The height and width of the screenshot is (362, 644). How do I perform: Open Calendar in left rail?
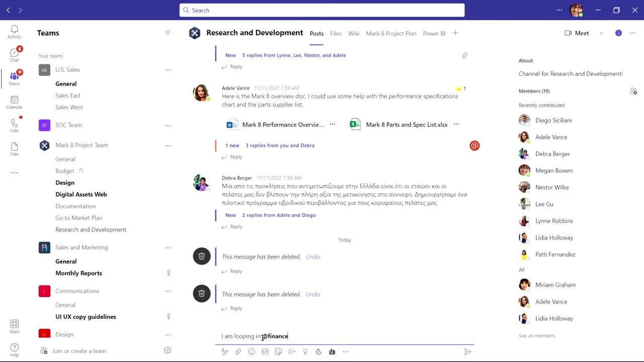[x=14, y=102]
